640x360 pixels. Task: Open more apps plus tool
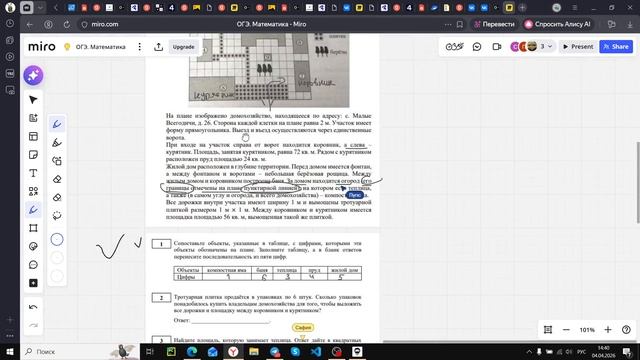click(x=33, y=283)
